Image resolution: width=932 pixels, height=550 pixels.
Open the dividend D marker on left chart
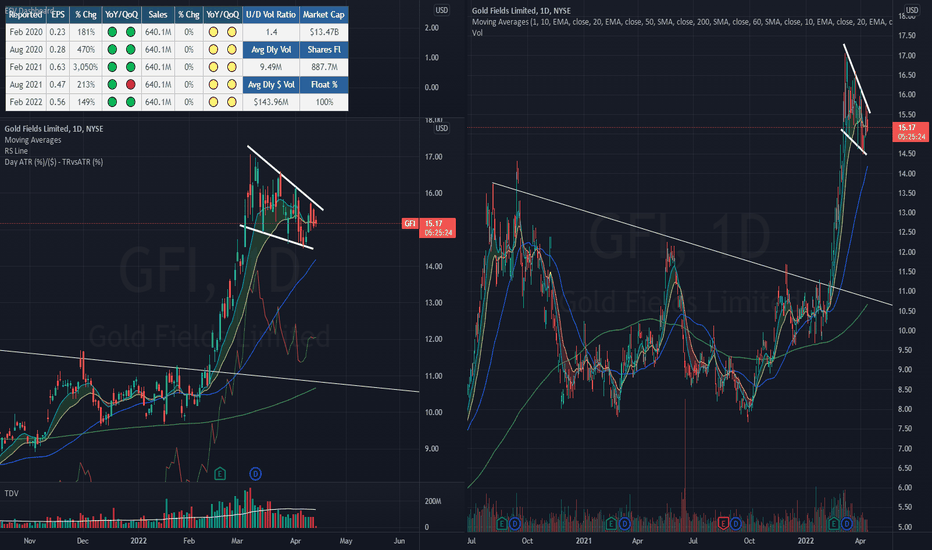click(255, 474)
